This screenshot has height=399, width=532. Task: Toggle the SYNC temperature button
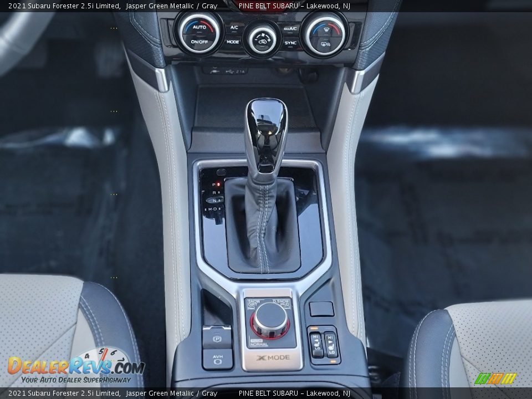tap(290, 43)
